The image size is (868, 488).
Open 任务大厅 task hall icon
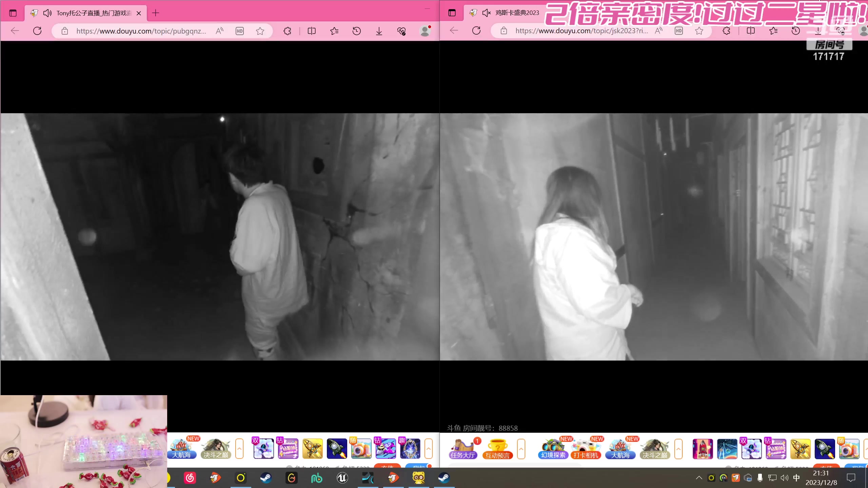(x=463, y=449)
